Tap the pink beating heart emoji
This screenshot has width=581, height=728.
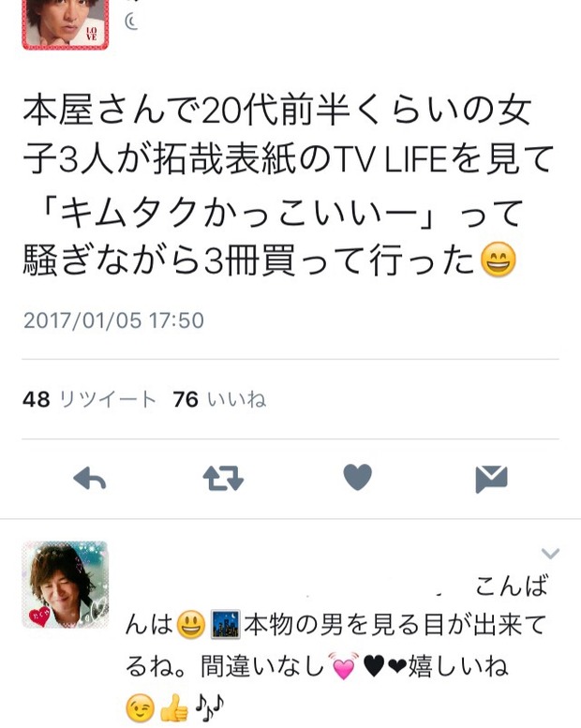click(344, 666)
